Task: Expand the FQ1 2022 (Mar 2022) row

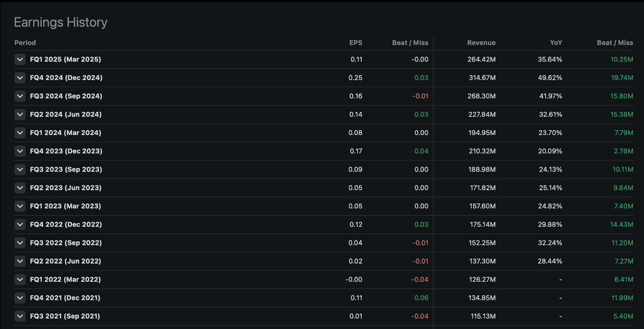Action: (20, 280)
